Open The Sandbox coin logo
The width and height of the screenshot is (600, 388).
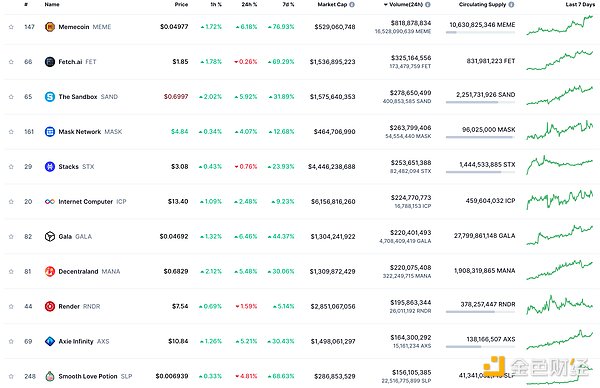point(50,97)
